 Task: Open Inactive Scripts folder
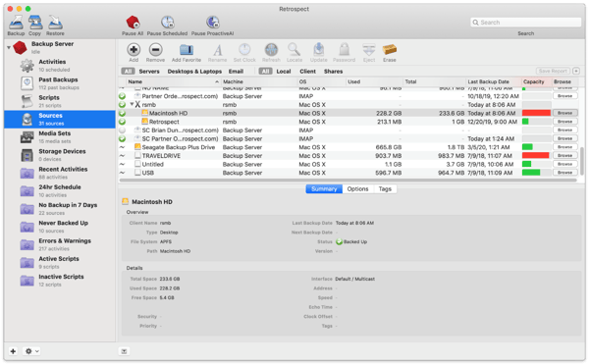(x=60, y=281)
